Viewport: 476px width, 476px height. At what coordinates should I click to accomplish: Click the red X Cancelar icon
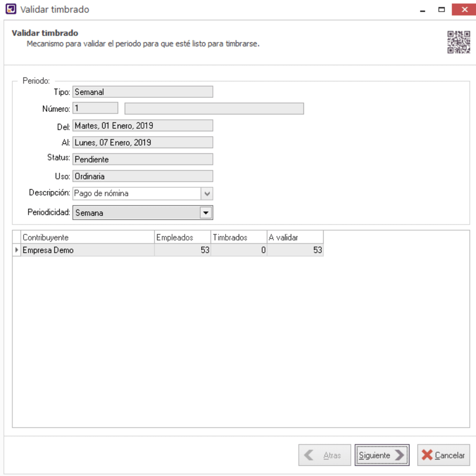pyautogui.click(x=427, y=455)
